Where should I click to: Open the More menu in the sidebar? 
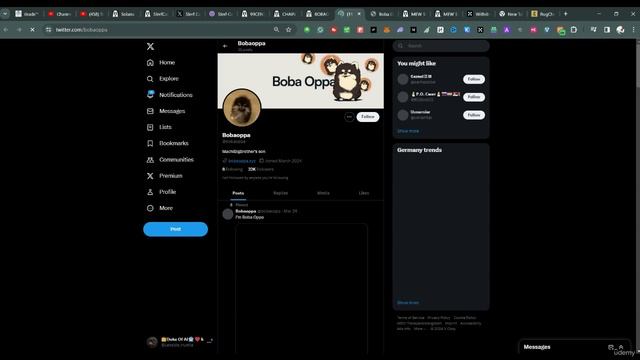pyautogui.click(x=160, y=208)
